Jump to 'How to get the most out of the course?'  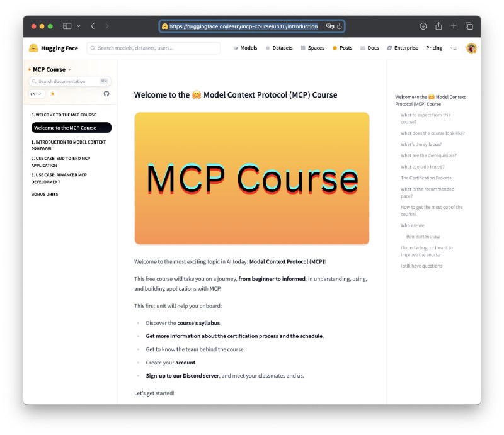pos(432,211)
